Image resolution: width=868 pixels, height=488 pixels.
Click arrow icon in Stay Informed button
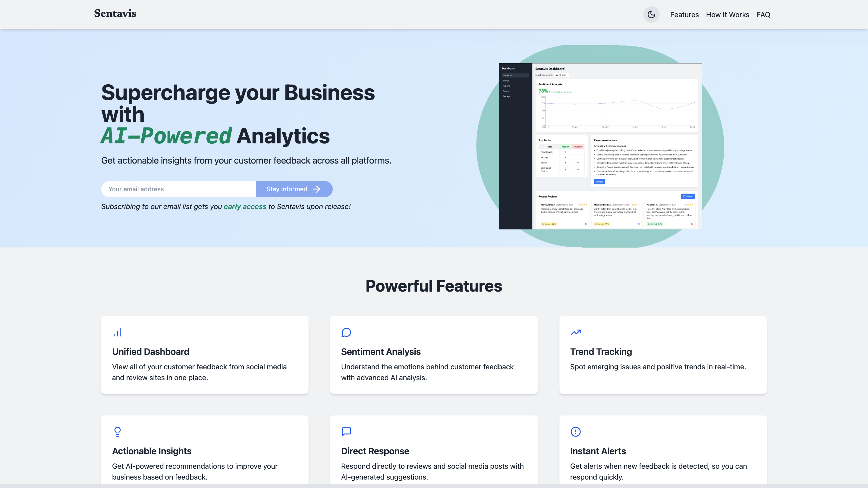[x=316, y=189]
